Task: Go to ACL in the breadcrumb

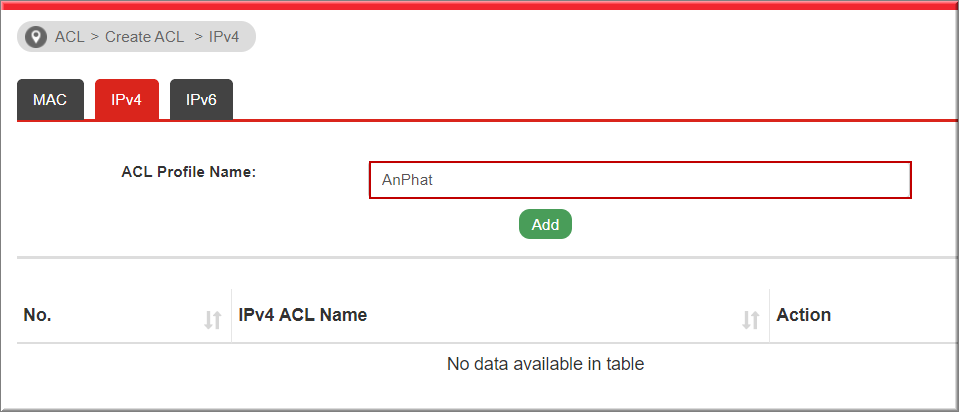Action: pyautogui.click(x=70, y=37)
